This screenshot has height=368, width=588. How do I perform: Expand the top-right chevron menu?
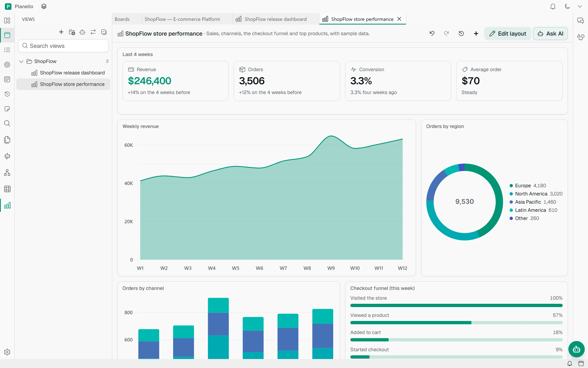580,7
